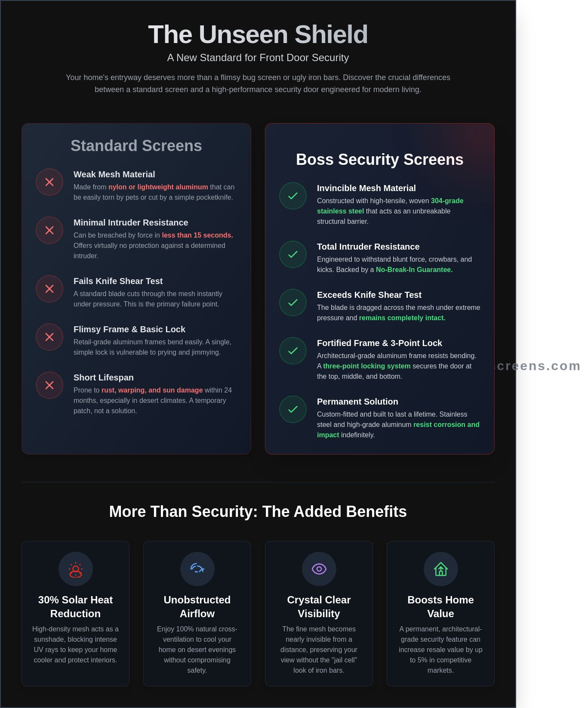The height and width of the screenshot is (708, 588).
Task: Click the sun icon above Solar Heat Reduction
Action: click(76, 569)
